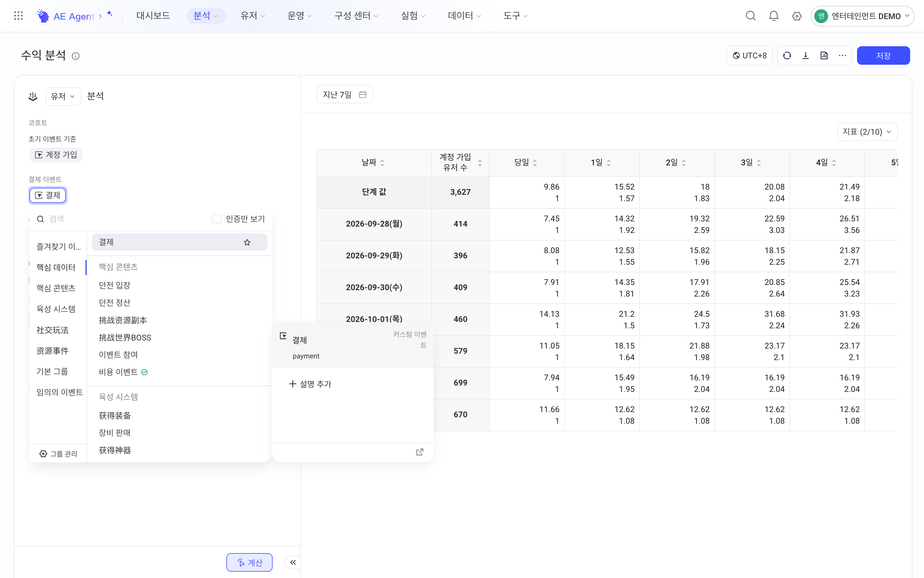Click the model icon beside 유저 dropdown
Viewport: 924px width, 578px height.
point(33,96)
